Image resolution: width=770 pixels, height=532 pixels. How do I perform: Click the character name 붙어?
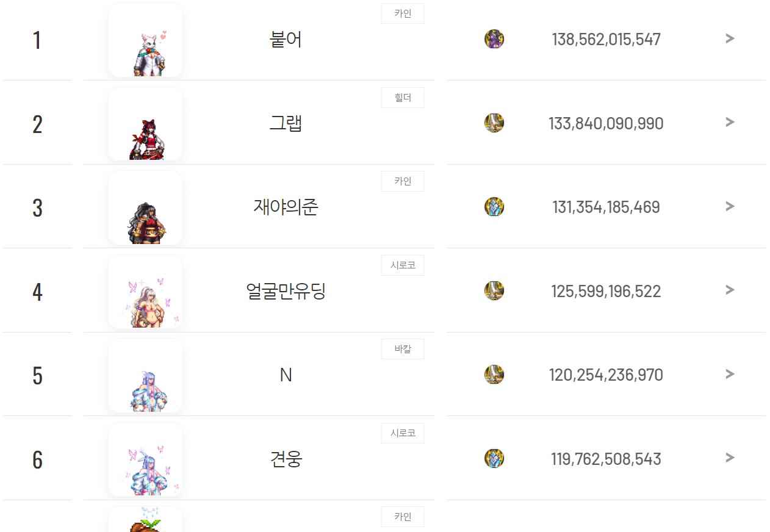pos(286,40)
